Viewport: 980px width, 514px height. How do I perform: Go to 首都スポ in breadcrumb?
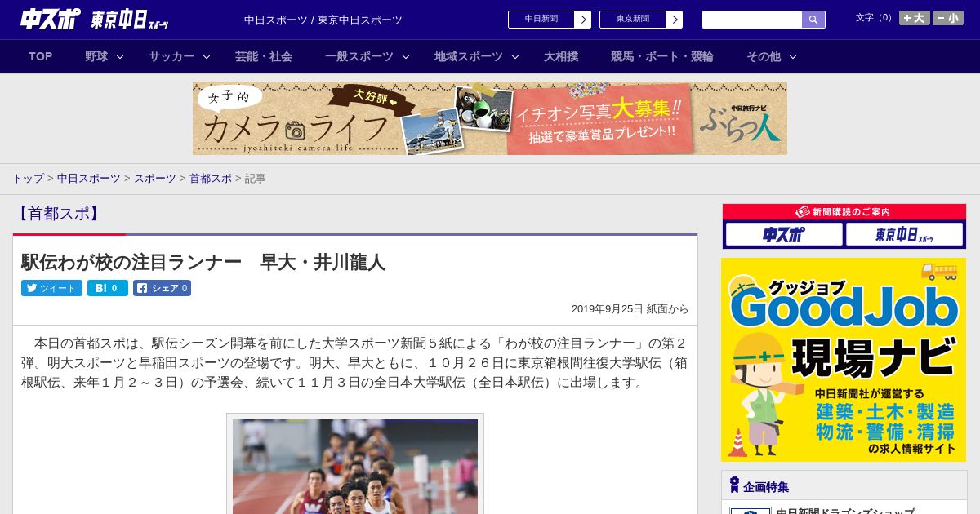pyautogui.click(x=211, y=178)
